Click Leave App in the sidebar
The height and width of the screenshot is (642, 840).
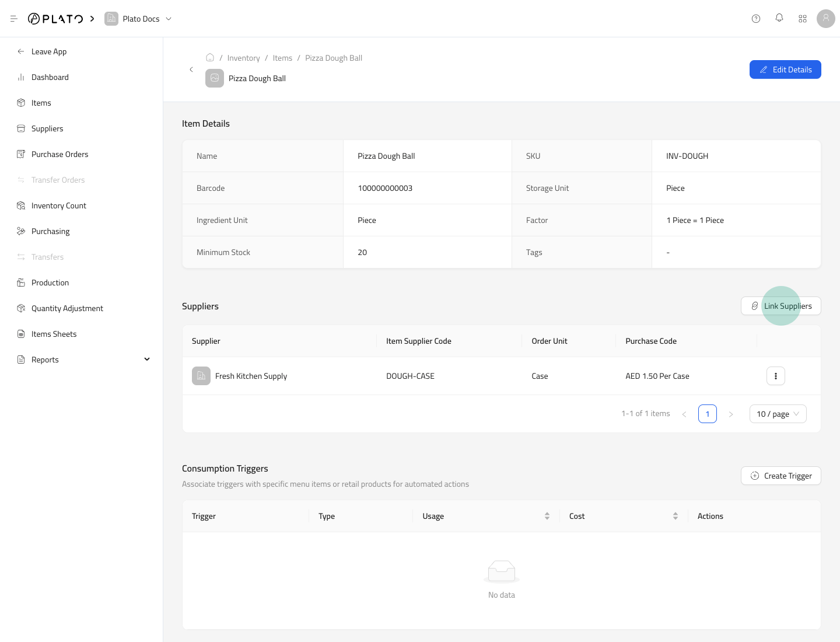49,51
